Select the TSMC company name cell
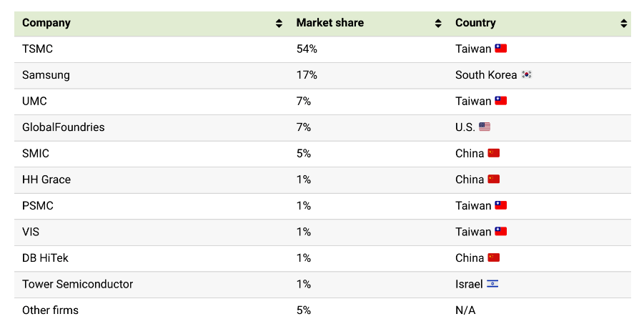Viewport: 644px width, 329px height. click(38, 49)
